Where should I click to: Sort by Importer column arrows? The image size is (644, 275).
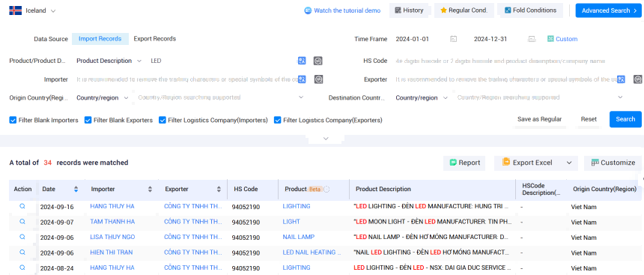[150, 189]
